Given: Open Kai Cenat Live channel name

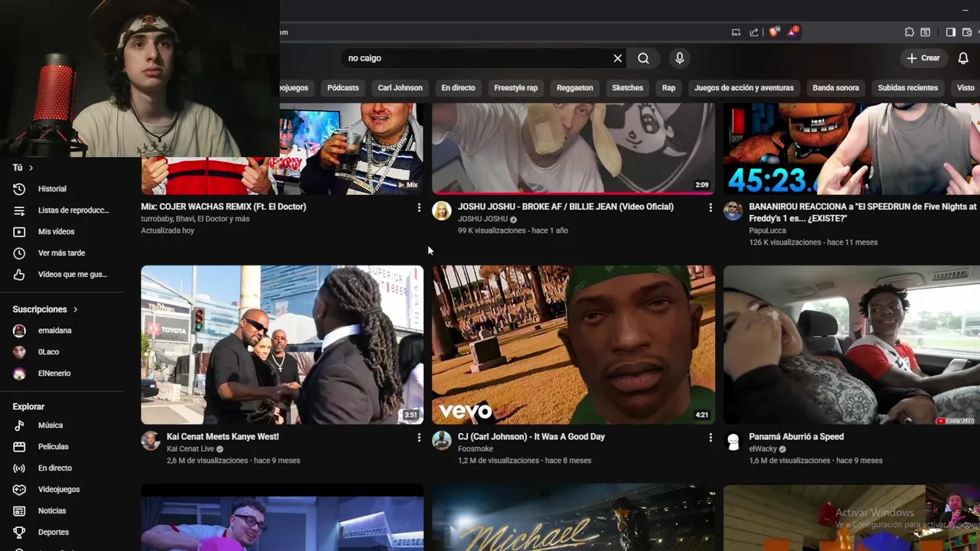Looking at the screenshot, I should coord(191,449).
